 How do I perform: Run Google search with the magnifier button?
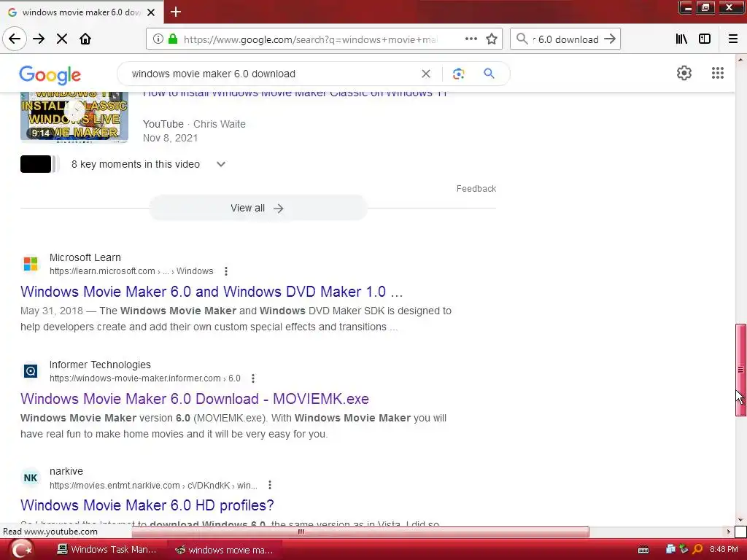coord(489,74)
